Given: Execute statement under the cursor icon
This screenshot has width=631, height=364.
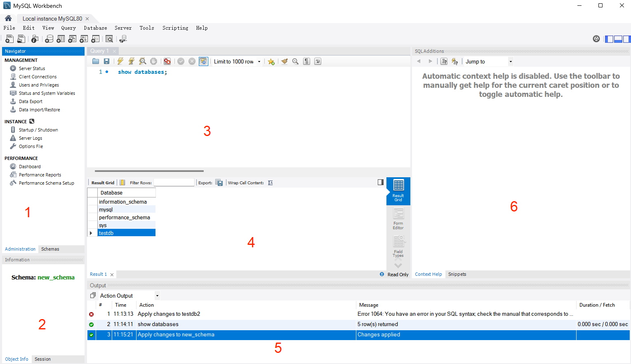Looking at the screenshot, I should coord(131,61).
